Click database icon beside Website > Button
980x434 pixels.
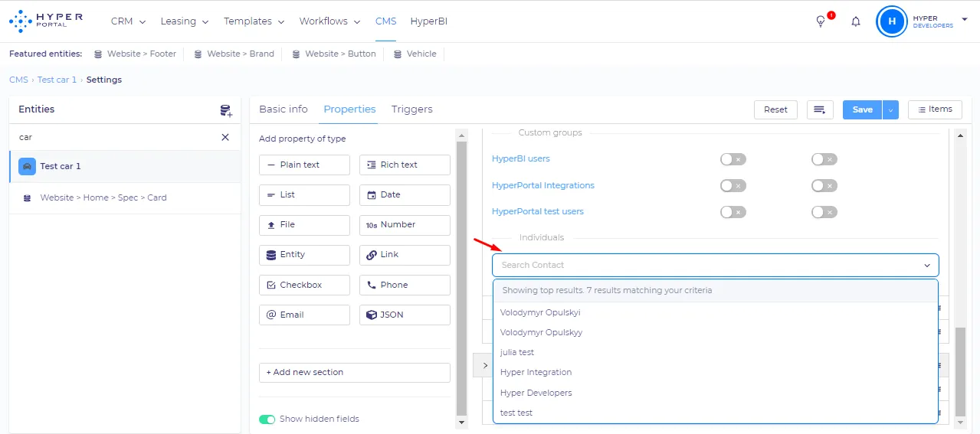click(x=296, y=54)
